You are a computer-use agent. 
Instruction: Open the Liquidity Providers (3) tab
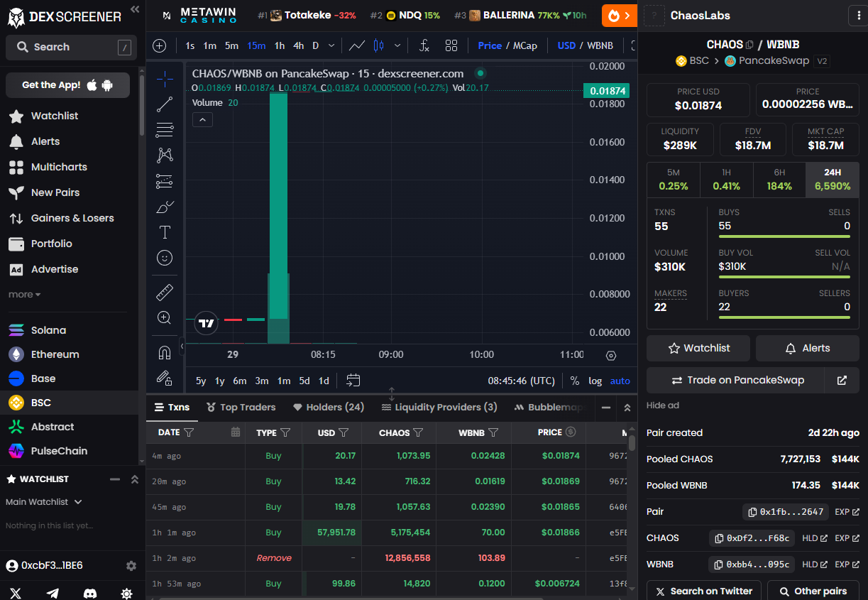439,407
